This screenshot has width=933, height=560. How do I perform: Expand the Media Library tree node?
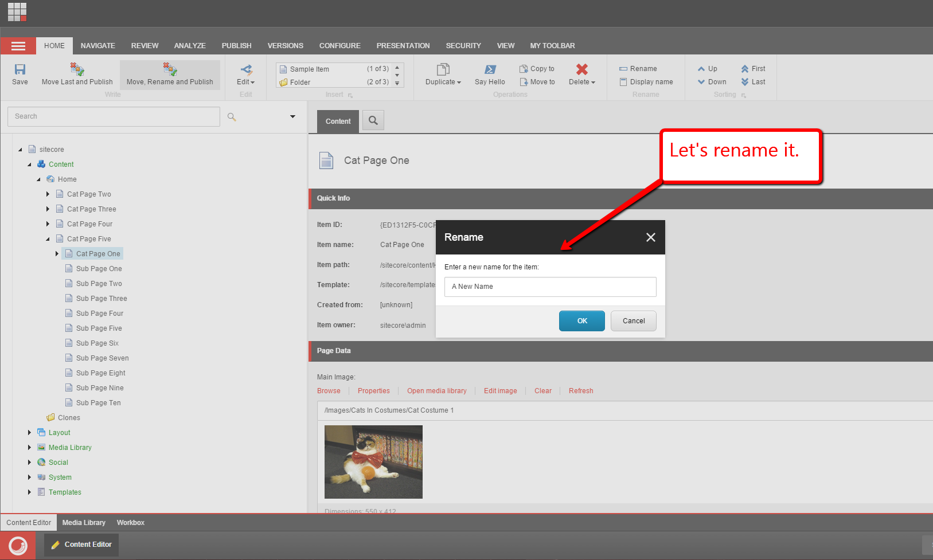point(29,448)
